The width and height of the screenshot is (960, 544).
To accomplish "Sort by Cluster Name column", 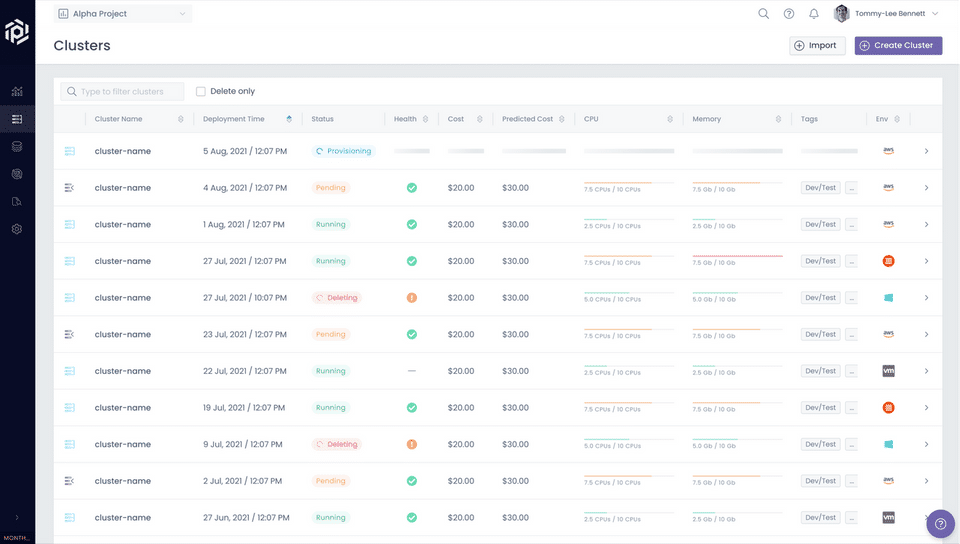I will [181, 119].
